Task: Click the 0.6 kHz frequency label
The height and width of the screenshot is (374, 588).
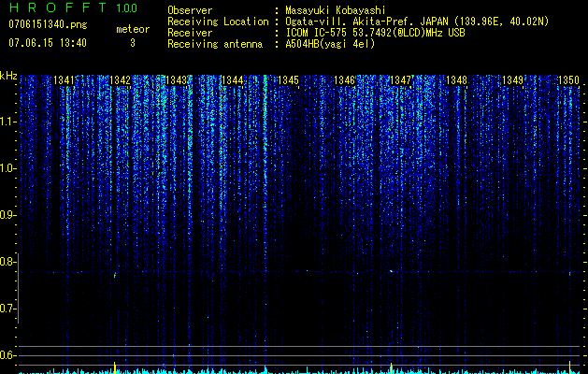Action: click(x=7, y=355)
